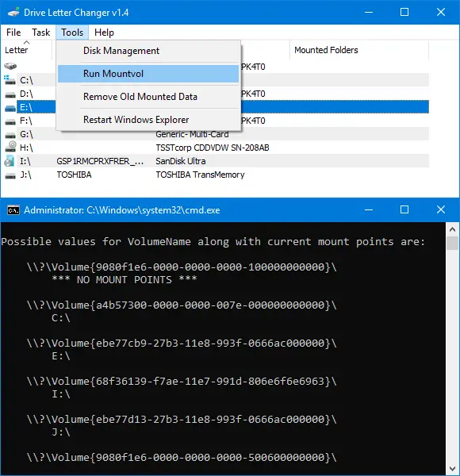Click the Drive Letter Changer app icon
460x476 pixels.
13,13
